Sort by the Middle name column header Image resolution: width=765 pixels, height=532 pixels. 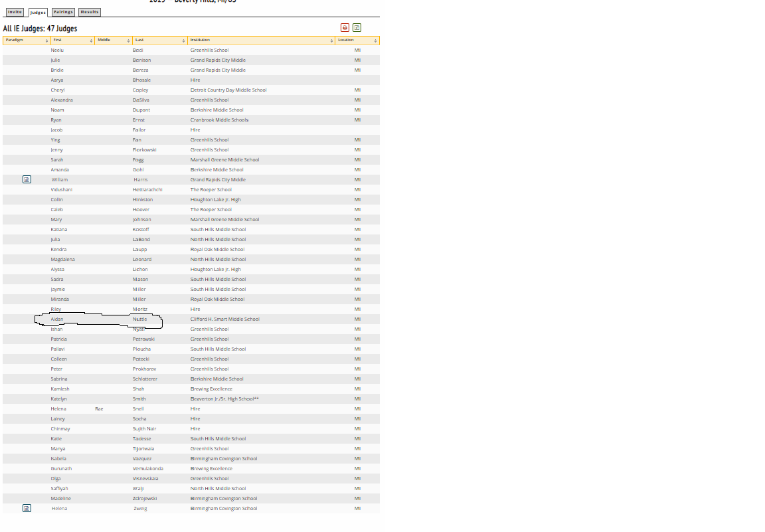[114, 40]
